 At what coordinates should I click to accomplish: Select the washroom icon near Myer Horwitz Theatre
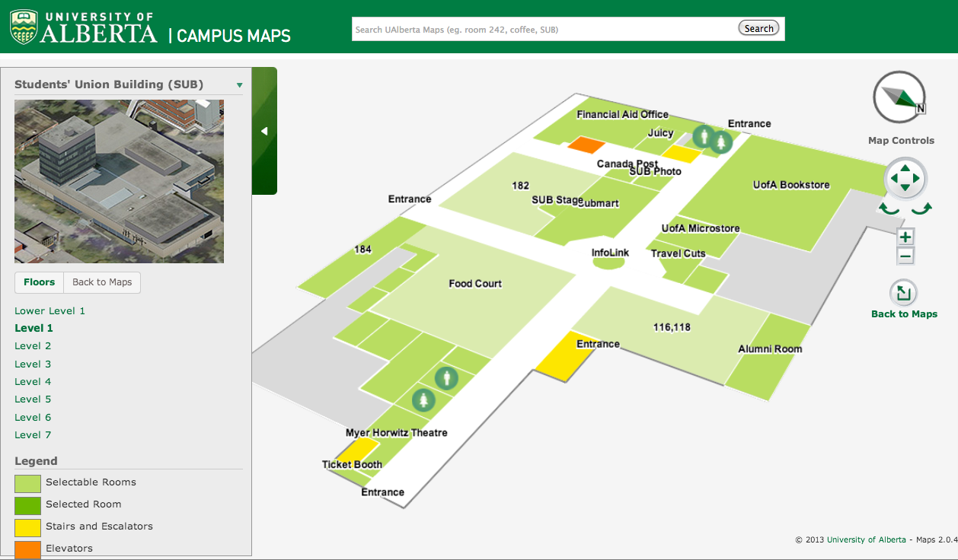coord(446,377)
